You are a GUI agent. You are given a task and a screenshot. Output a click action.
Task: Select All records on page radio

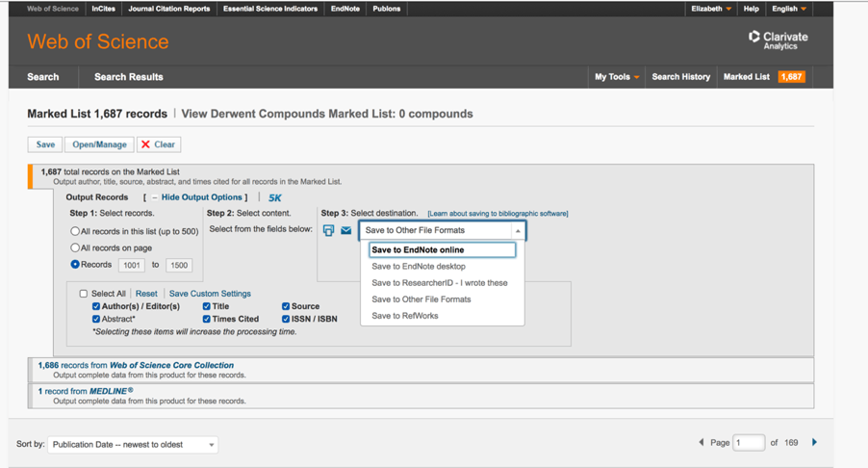point(75,248)
